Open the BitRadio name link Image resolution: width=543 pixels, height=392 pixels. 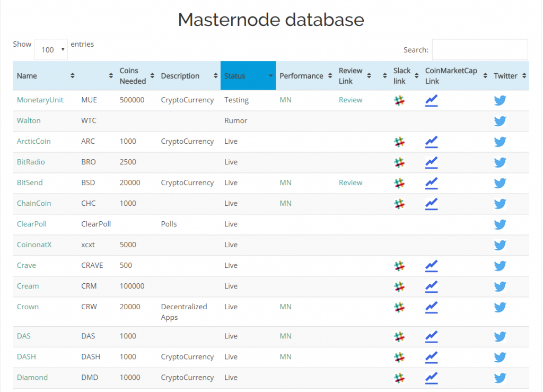[31, 162]
